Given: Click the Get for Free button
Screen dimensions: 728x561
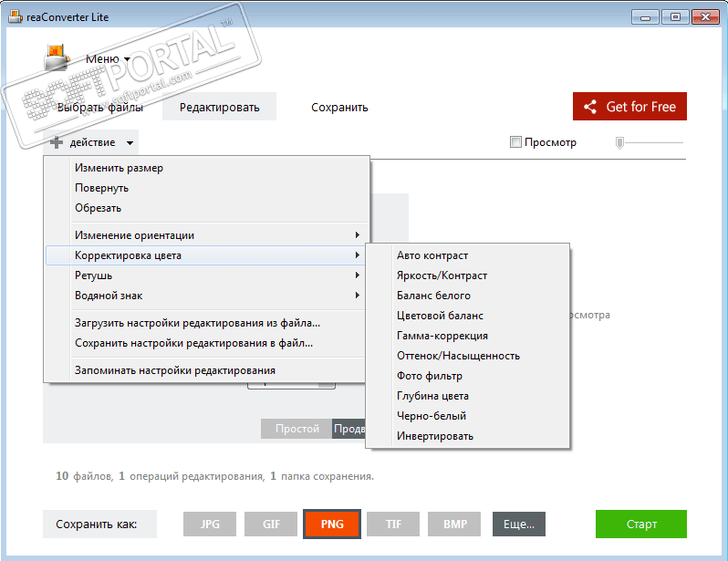Looking at the screenshot, I should click(629, 107).
